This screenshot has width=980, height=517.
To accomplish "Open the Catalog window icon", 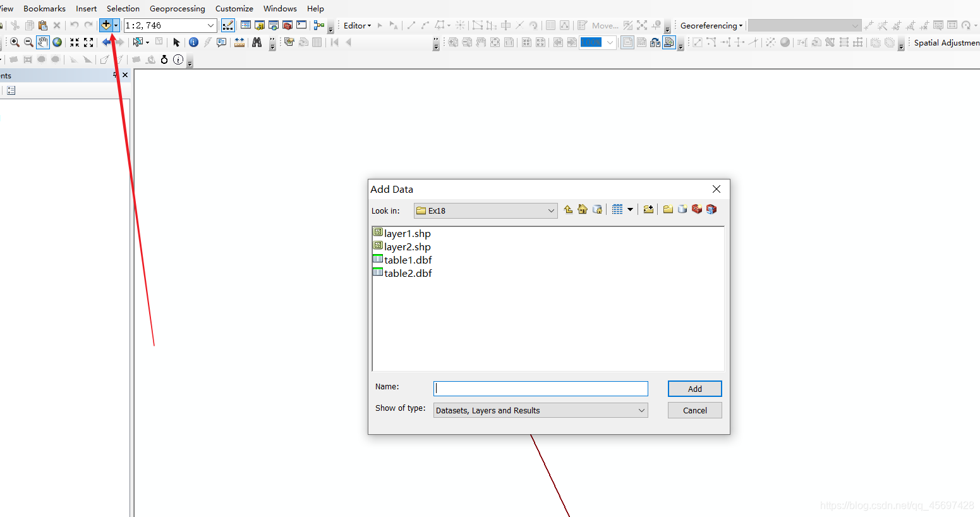I will pos(260,25).
